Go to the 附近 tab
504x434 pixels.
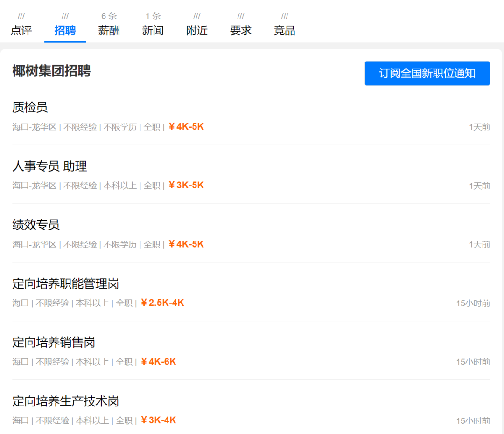click(x=196, y=31)
